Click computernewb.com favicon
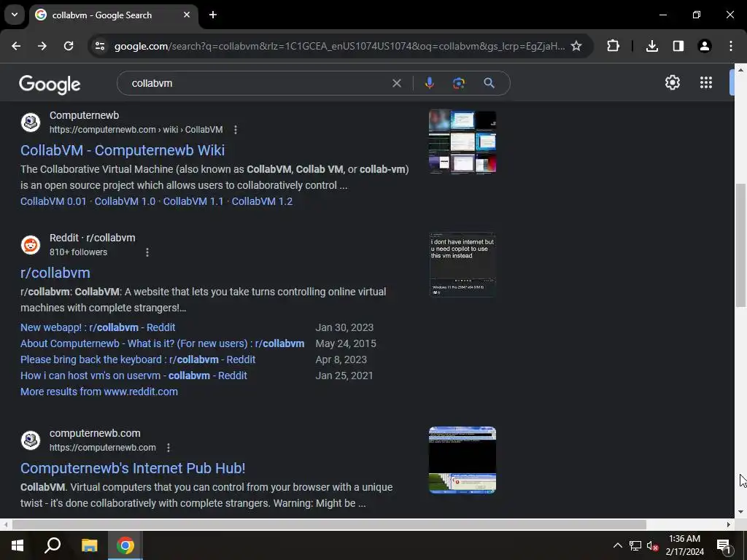The image size is (747, 560). coord(31,440)
